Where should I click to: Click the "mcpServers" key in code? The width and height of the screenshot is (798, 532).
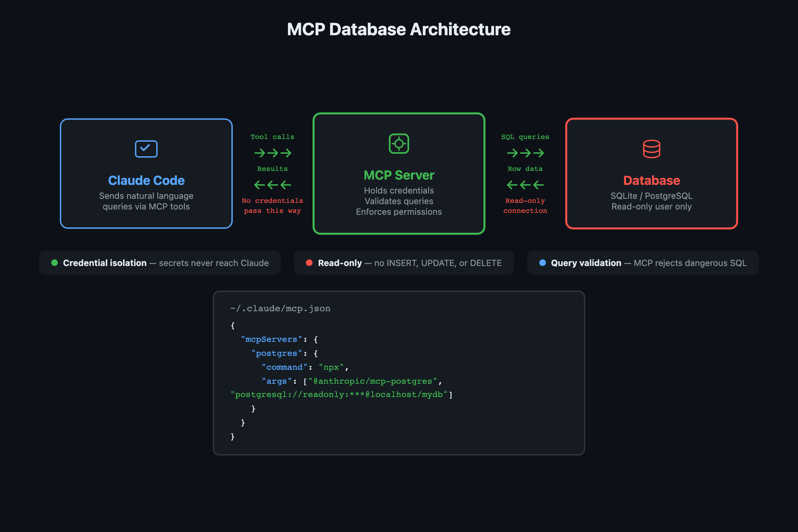point(271,339)
